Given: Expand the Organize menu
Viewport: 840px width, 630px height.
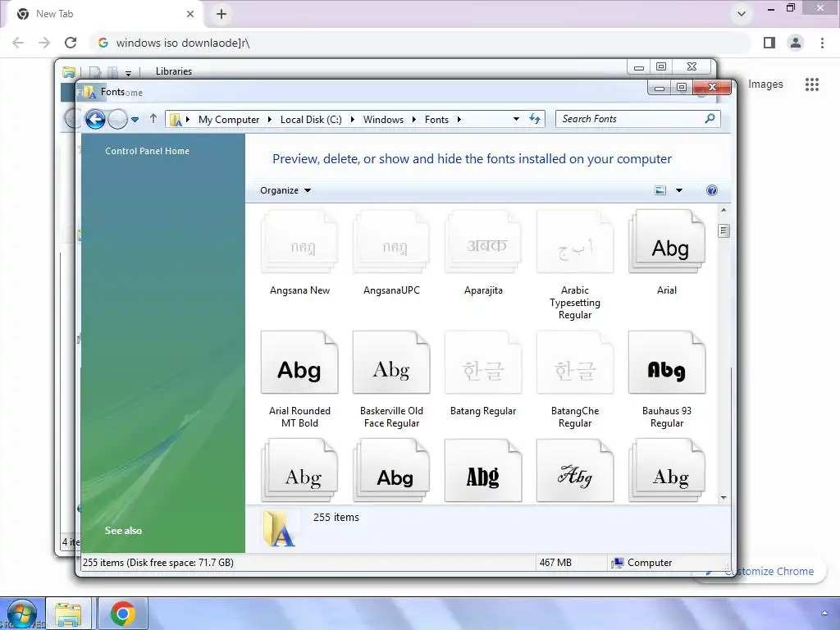Looking at the screenshot, I should point(285,190).
